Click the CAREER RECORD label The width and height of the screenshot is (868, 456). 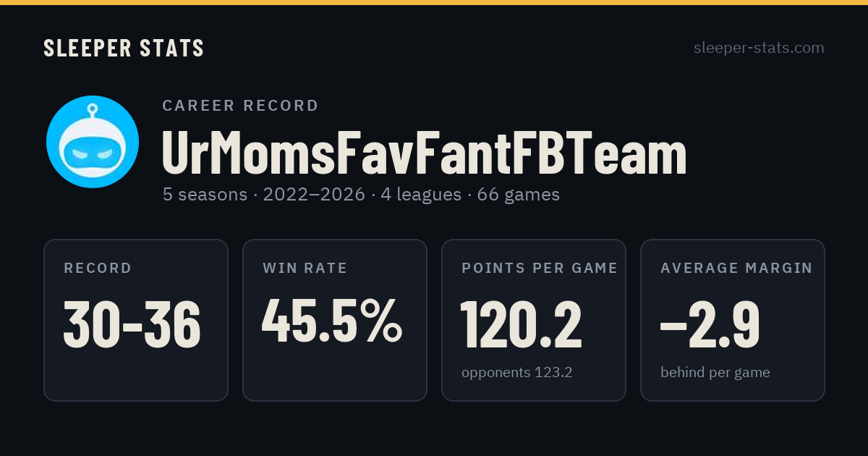pos(241,106)
